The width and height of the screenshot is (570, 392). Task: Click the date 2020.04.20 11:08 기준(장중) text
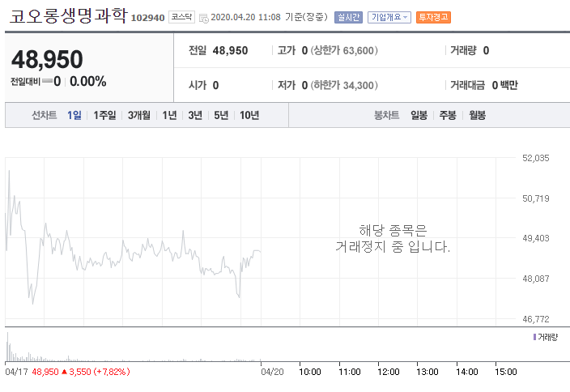269,17
